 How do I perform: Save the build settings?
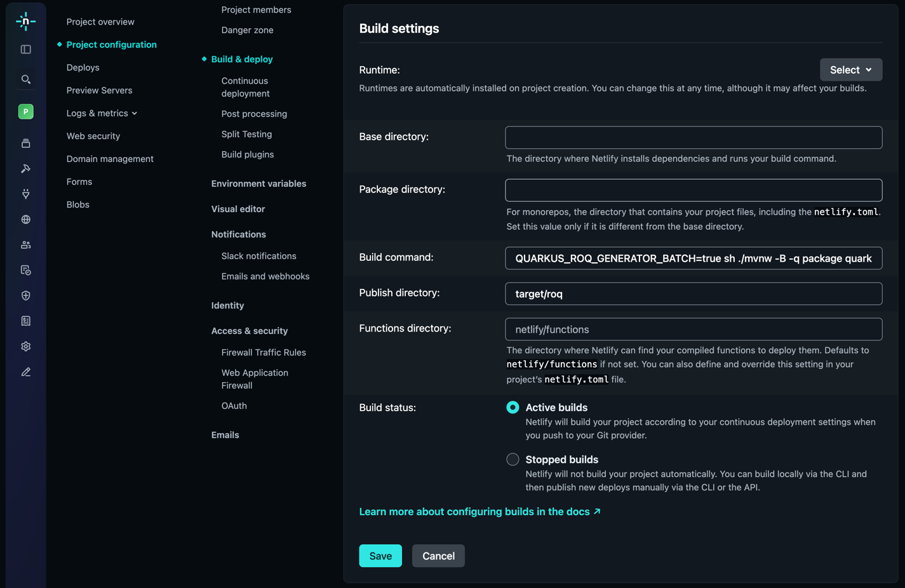pyautogui.click(x=380, y=555)
